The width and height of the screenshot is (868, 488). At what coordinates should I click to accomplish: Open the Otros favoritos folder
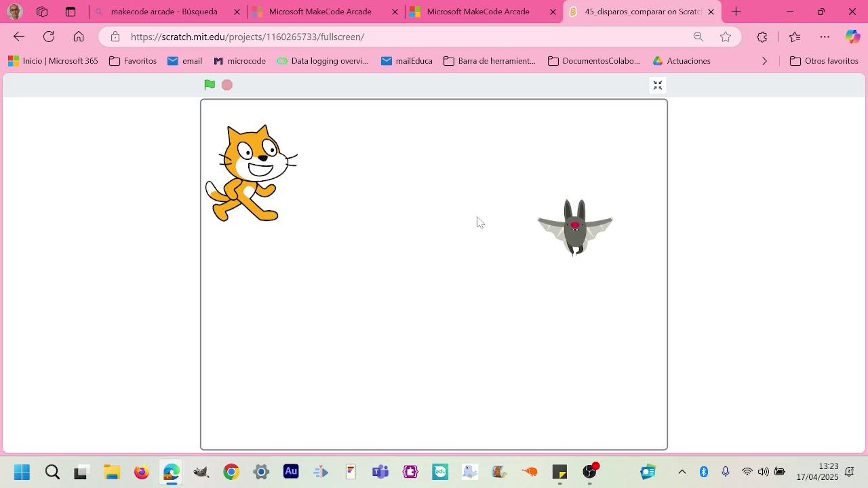pyautogui.click(x=825, y=61)
